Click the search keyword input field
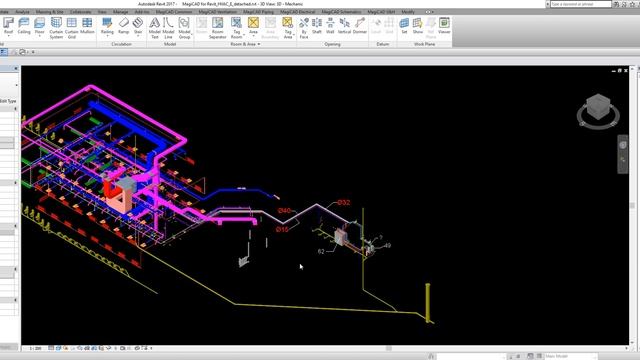The height and width of the screenshot is (360, 640). (580, 4)
